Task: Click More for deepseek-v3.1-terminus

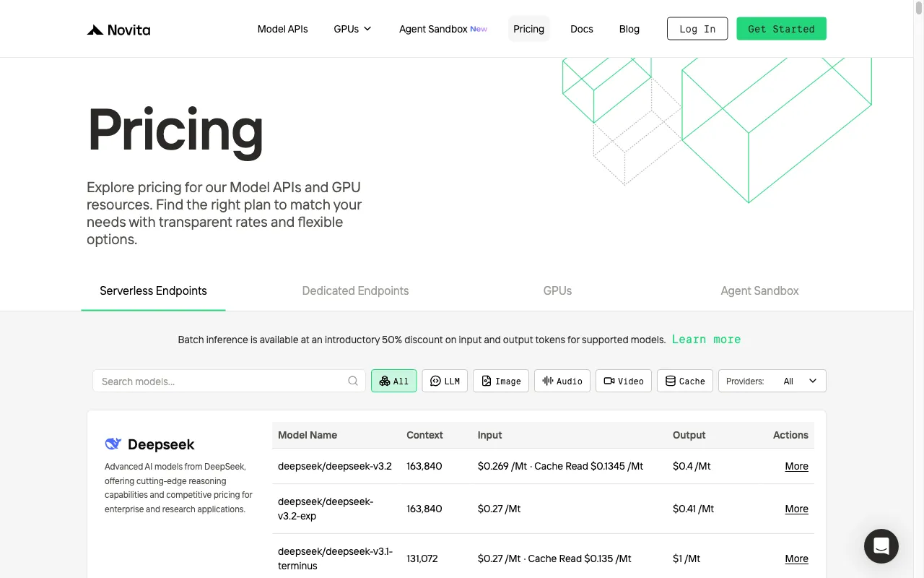Action: (796, 558)
